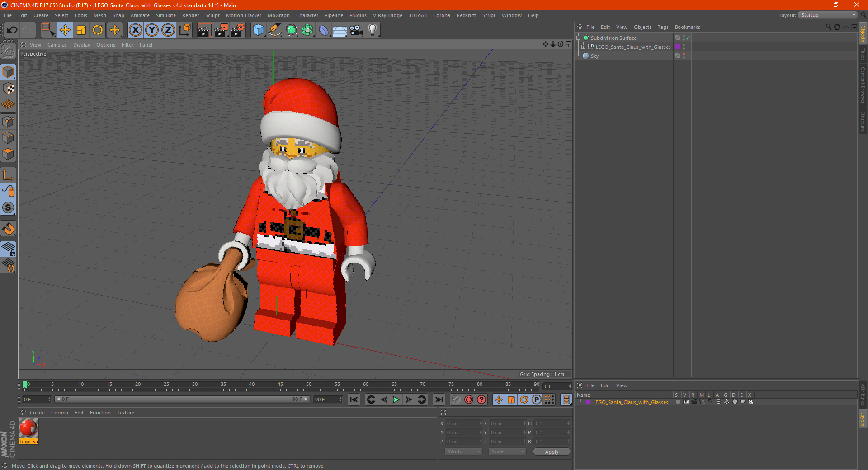Click the X position input field
This screenshot has width=868, height=470.
pos(464,423)
